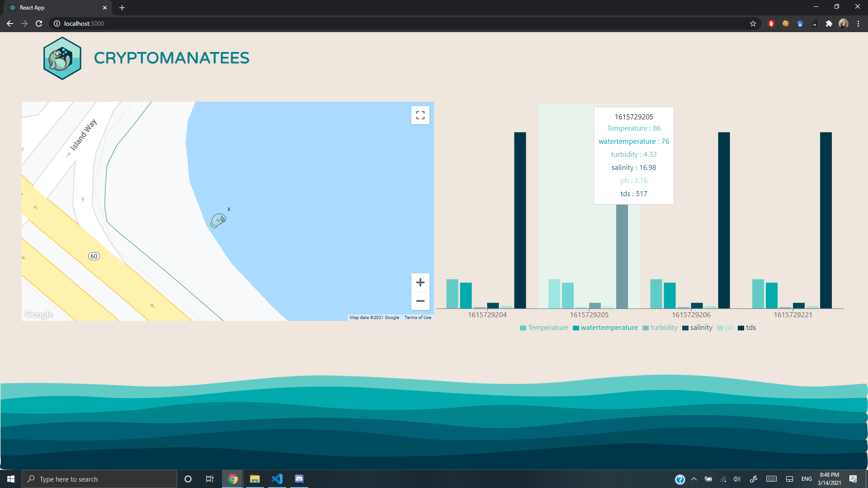The height and width of the screenshot is (488, 868).
Task: Click the tds bar for 1615729204
Action: [520, 220]
